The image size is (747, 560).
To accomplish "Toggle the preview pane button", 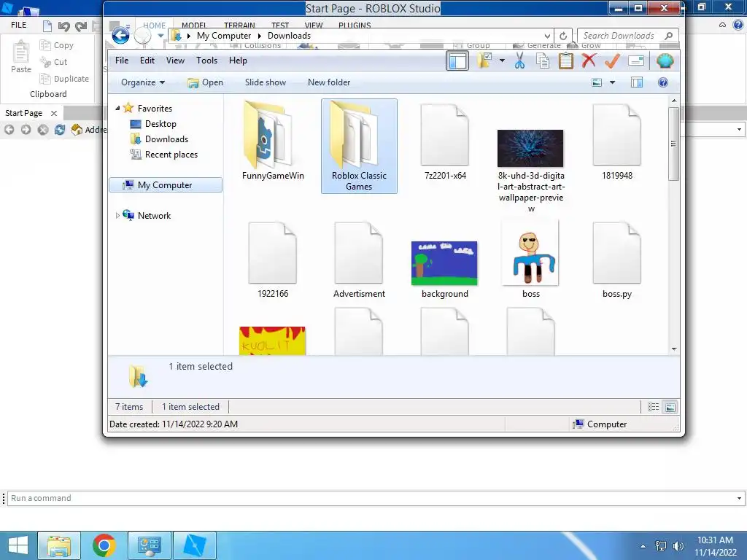I will coord(636,82).
